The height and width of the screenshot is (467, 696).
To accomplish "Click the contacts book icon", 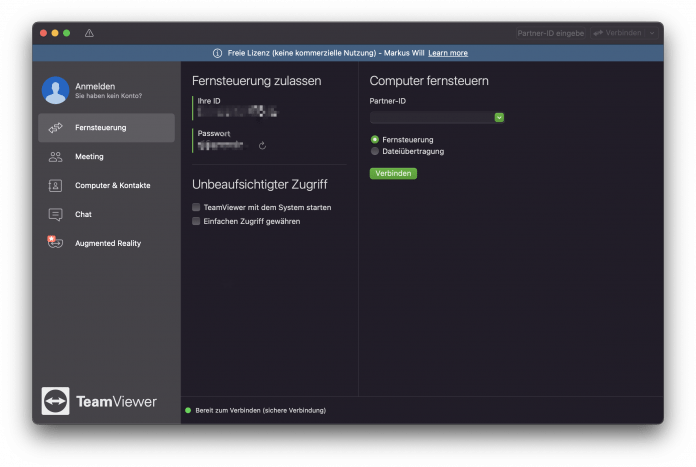I will 55,186.
